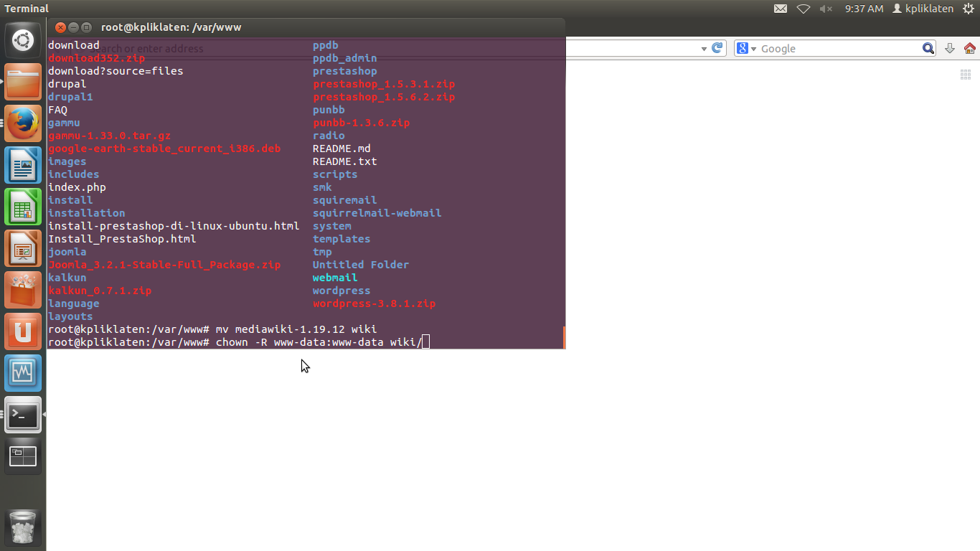Open Firefox new tab grid toggle
This screenshot has height=551, width=980.
click(x=966, y=75)
